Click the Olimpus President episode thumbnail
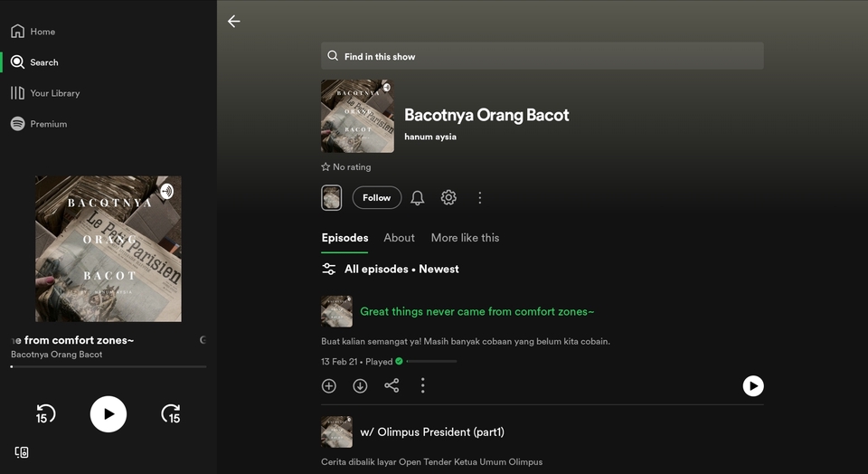Screen dimensions: 868x474 [x=336, y=431]
